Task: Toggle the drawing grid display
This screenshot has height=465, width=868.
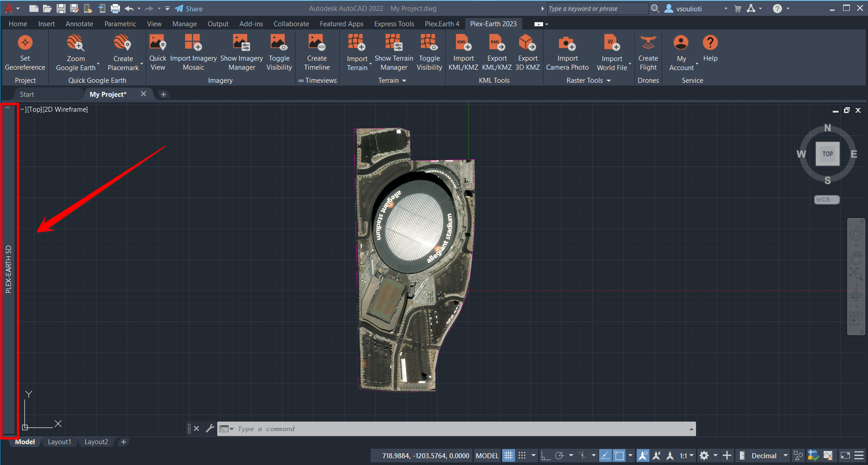Action: (x=509, y=456)
